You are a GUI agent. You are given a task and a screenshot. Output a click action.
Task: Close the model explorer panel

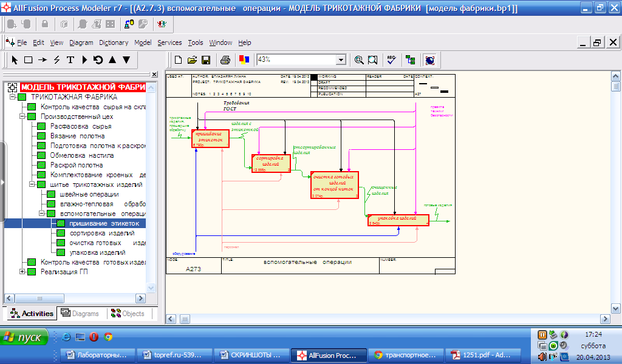(x=154, y=74)
